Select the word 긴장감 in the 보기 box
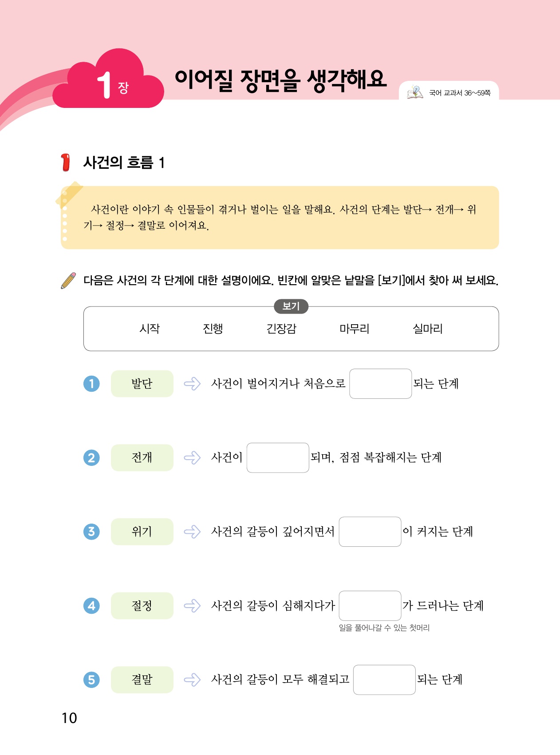This screenshot has width=560, height=755. pyautogui.click(x=281, y=329)
